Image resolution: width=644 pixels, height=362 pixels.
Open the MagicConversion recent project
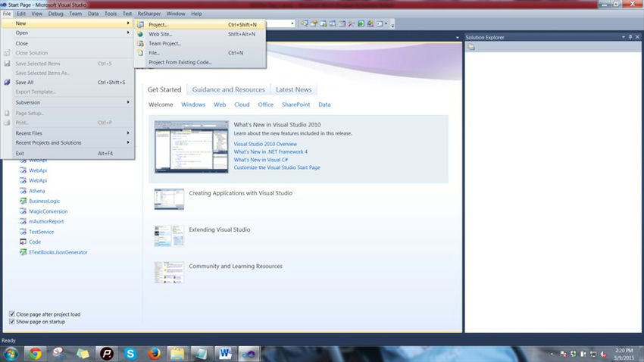[48, 211]
